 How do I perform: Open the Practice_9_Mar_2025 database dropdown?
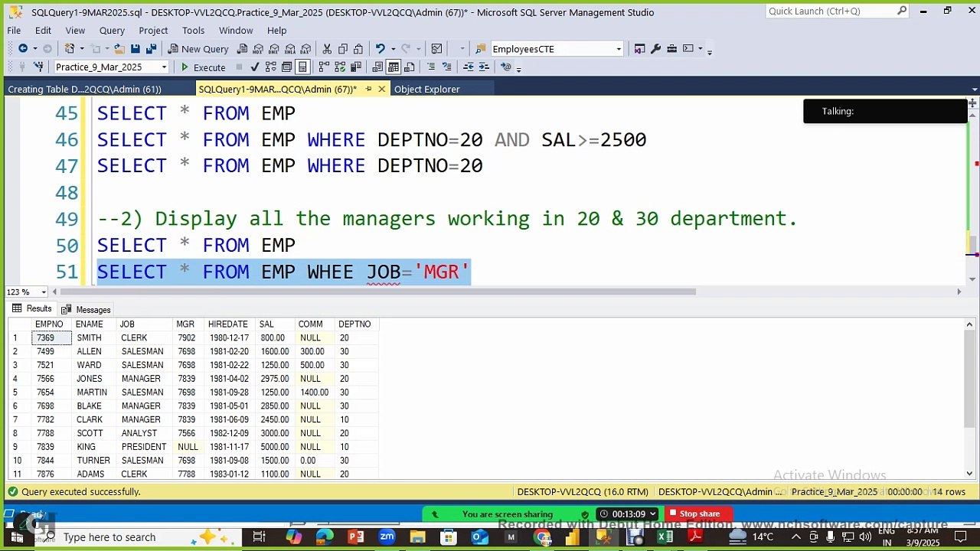coord(163,67)
